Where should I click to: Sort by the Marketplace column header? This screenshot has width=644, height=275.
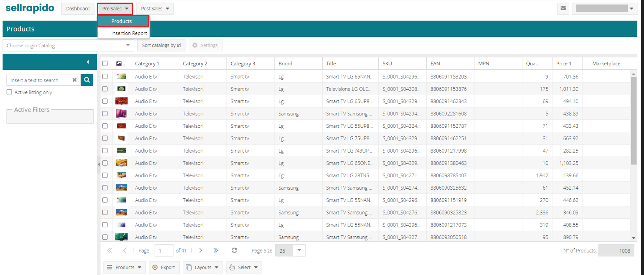tap(606, 63)
